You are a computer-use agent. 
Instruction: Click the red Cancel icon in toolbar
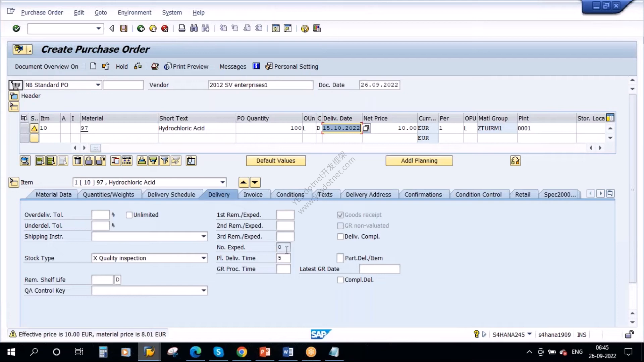coord(165,28)
